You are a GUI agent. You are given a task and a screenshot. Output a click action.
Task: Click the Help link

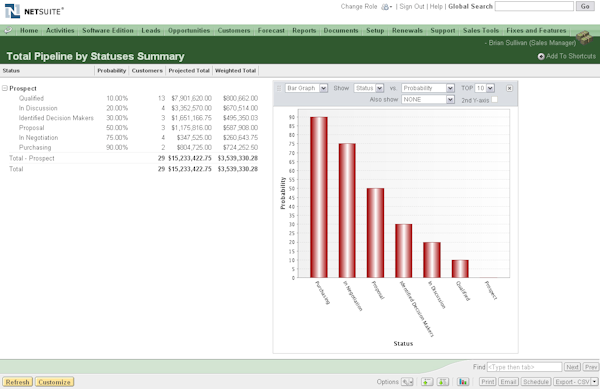(436, 7)
